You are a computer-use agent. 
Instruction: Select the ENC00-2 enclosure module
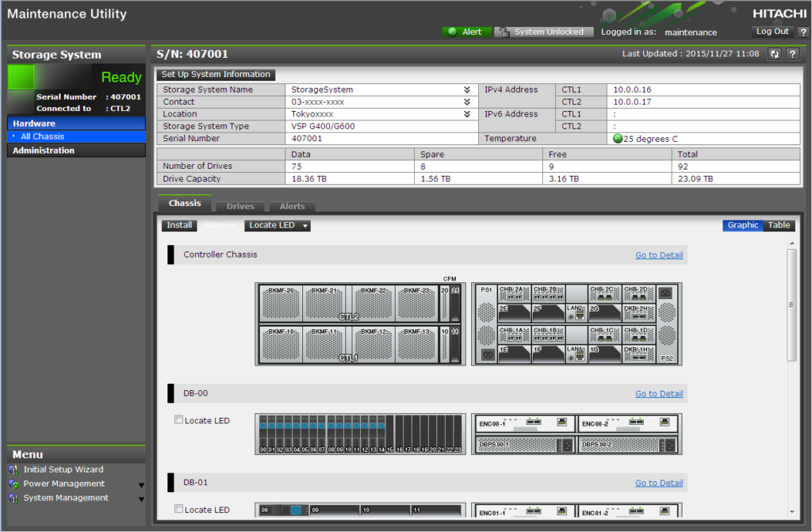point(628,423)
